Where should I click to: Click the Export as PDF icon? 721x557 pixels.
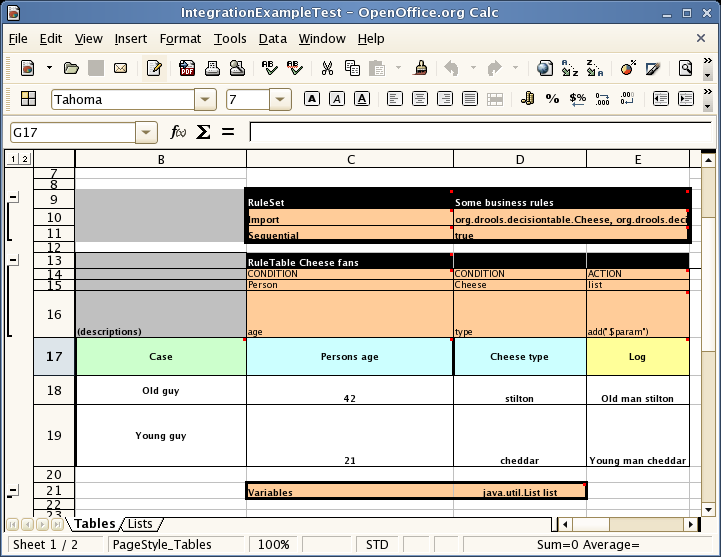(x=187, y=68)
